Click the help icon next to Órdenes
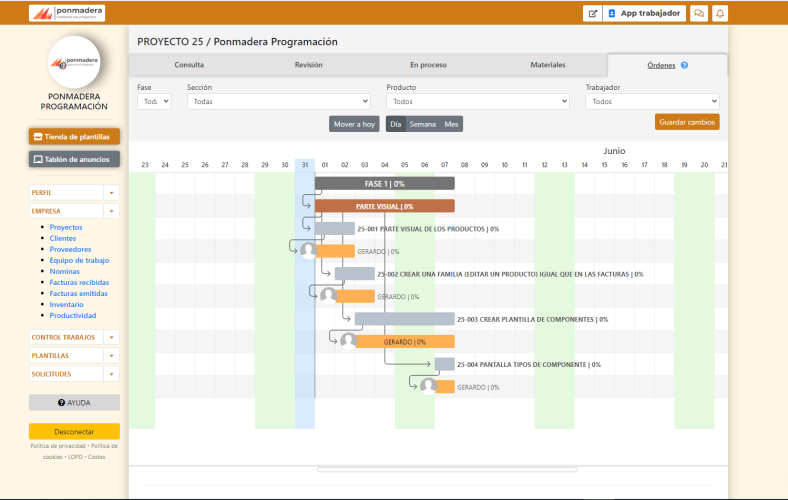The image size is (788, 500). coord(684,65)
